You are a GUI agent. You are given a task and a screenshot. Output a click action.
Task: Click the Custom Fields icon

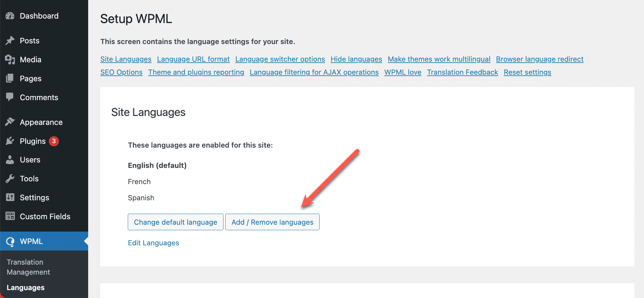[10, 216]
